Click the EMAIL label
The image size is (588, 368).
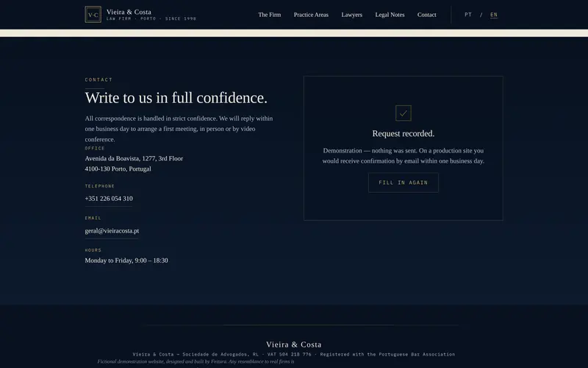click(93, 218)
